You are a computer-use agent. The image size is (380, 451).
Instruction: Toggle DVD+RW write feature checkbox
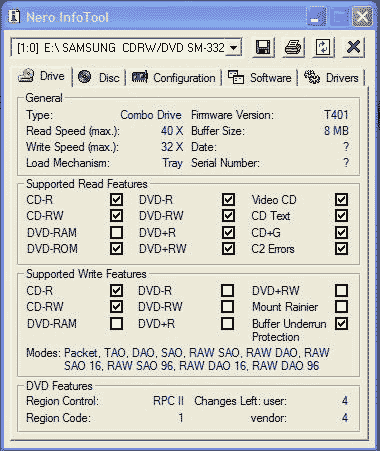click(342, 290)
